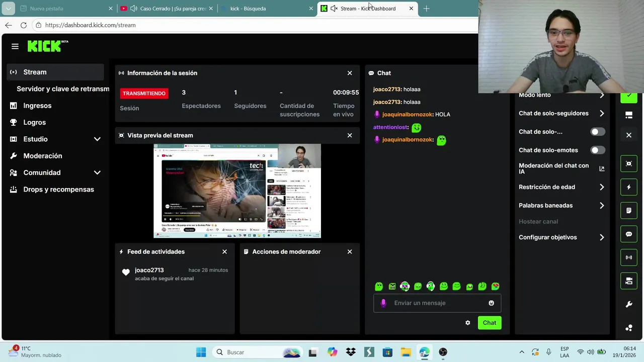Click joaco2713 in the activity feed
Viewport: 644px width, 362px height.
[149, 270]
